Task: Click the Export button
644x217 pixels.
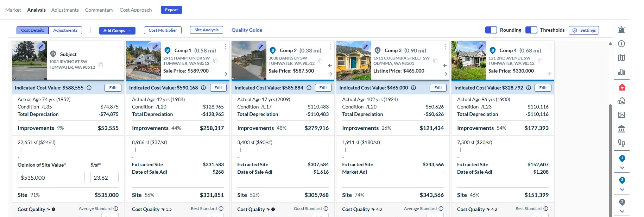Action: (171, 10)
